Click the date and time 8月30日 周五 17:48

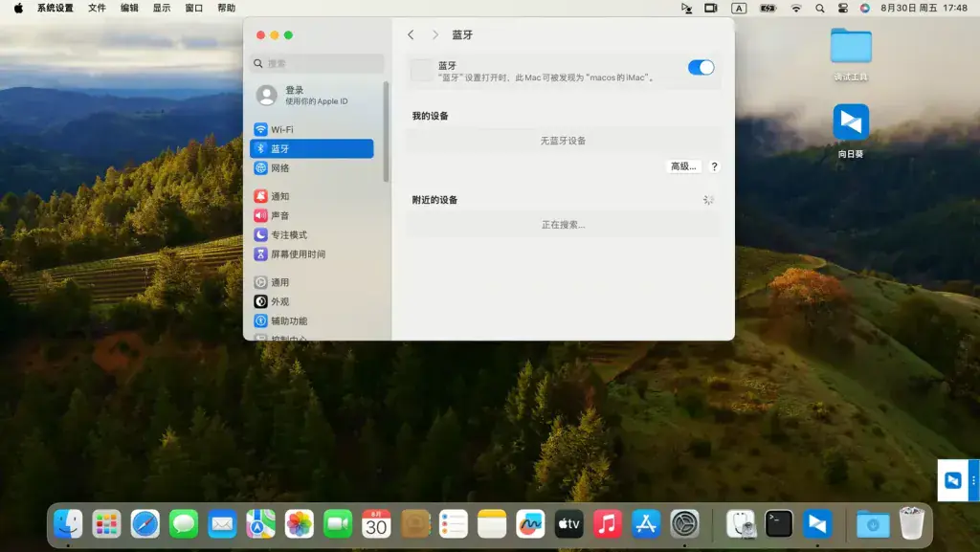tap(924, 8)
